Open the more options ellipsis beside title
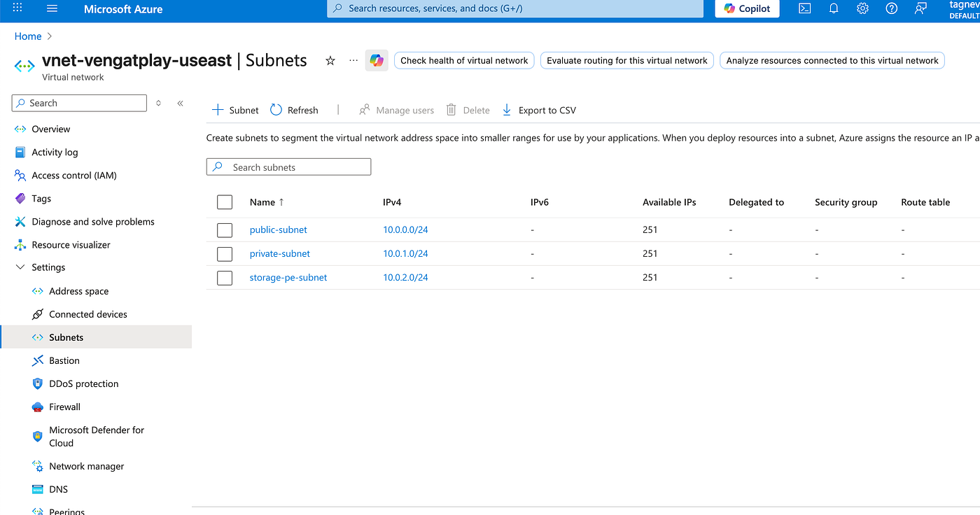The width and height of the screenshot is (980, 515). [x=353, y=61]
